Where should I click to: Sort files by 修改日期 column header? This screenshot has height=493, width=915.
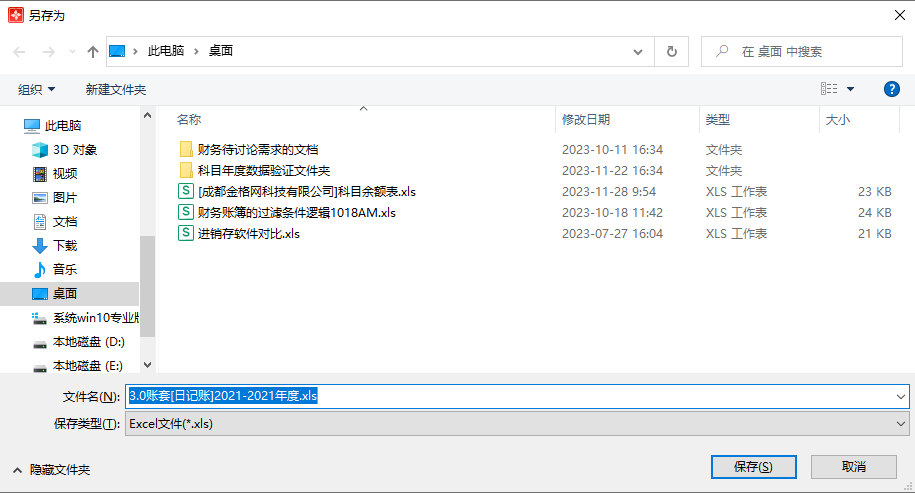click(586, 119)
